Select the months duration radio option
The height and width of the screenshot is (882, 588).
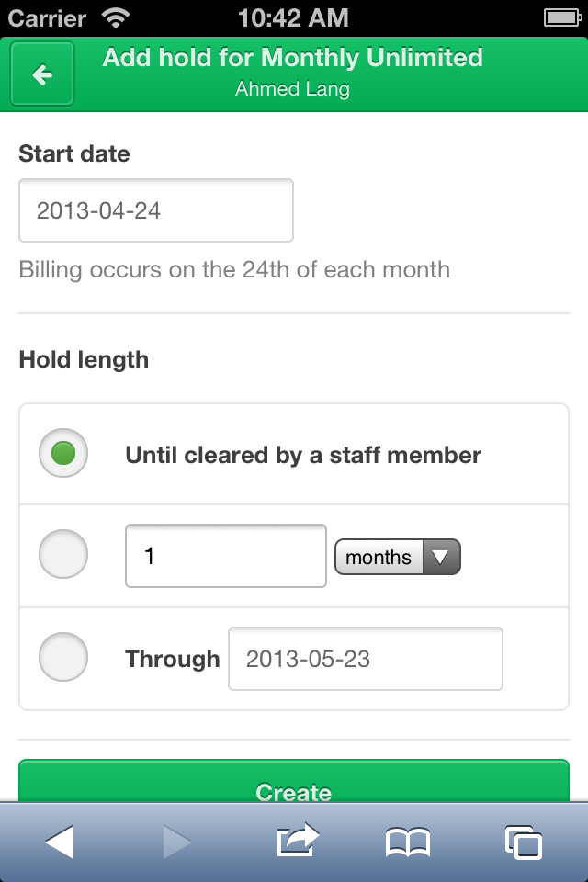[x=63, y=554]
